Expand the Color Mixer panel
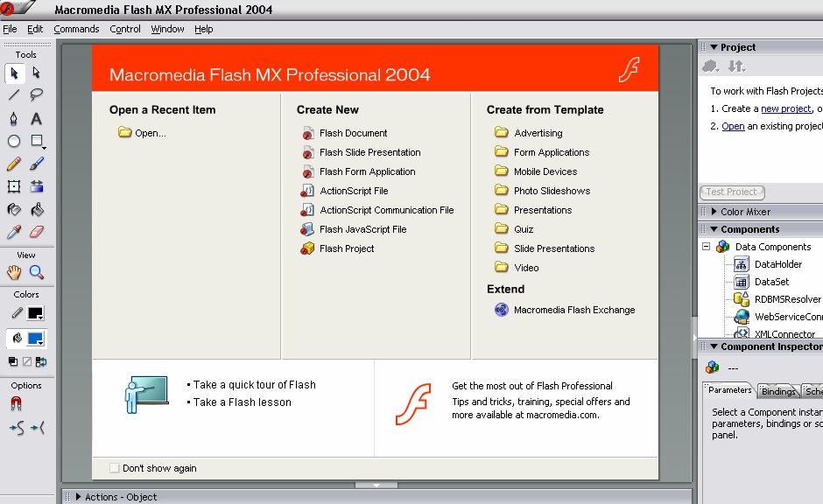The width and height of the screenshot is (823, 504). [x=714, y=212]
